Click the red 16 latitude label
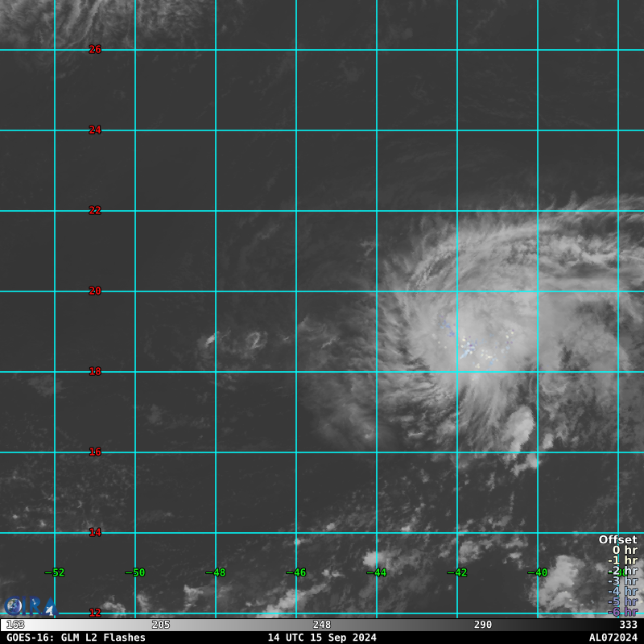This screenshot has width=644, height=644. [95, 452]
